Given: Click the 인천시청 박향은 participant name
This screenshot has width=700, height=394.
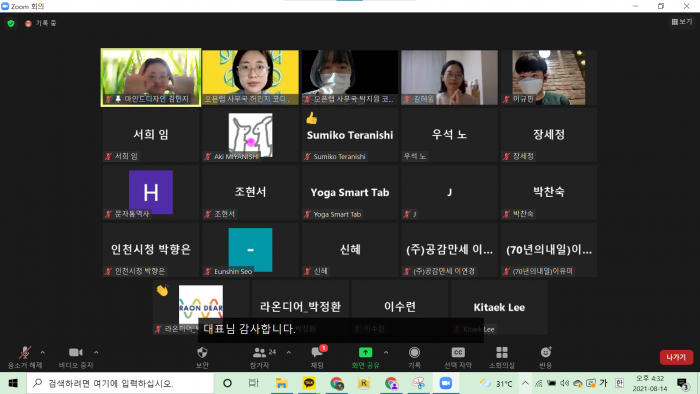Looking at the screenshot, I should (151, 249).
